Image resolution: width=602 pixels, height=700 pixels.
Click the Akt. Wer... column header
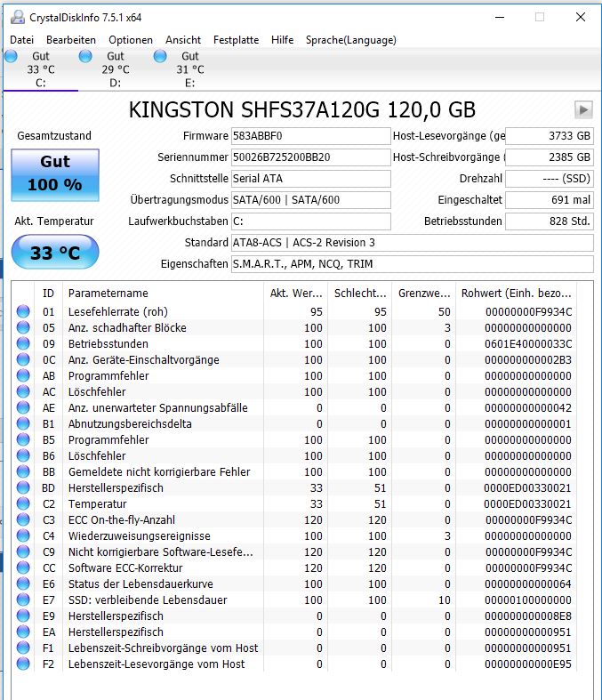[295, 293]
